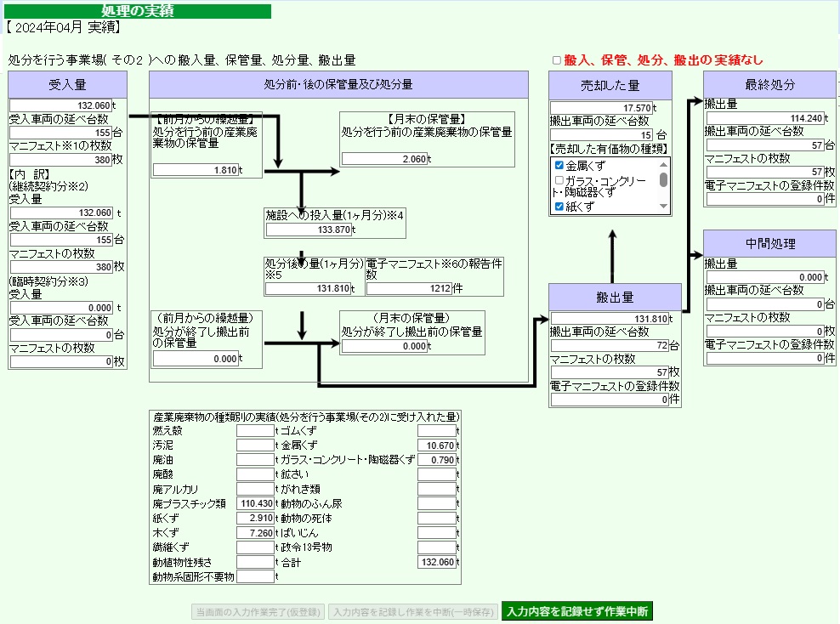Click 売却した量 field 17.570

(x=602, y=108)
